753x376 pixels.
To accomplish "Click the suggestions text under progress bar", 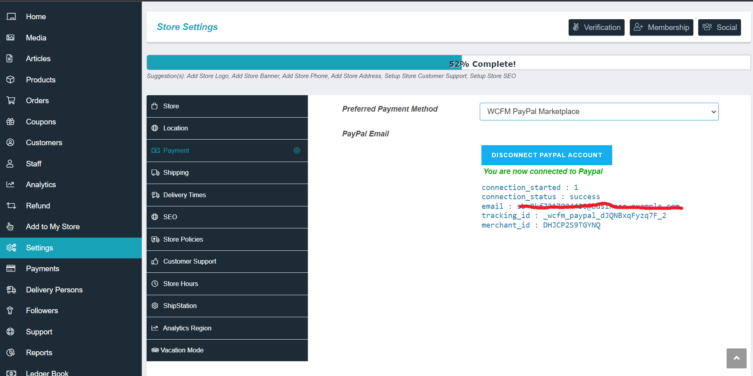I will [x=331, y=76].
